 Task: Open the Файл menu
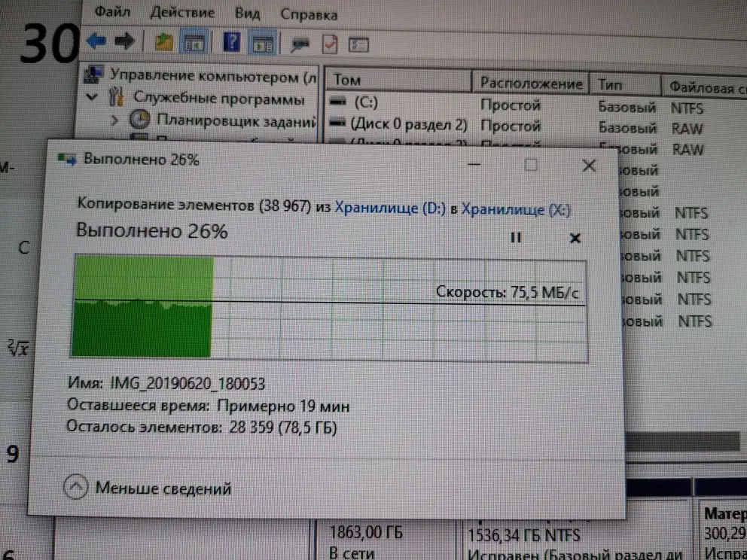pyautogui.click(x=113, y=12)
